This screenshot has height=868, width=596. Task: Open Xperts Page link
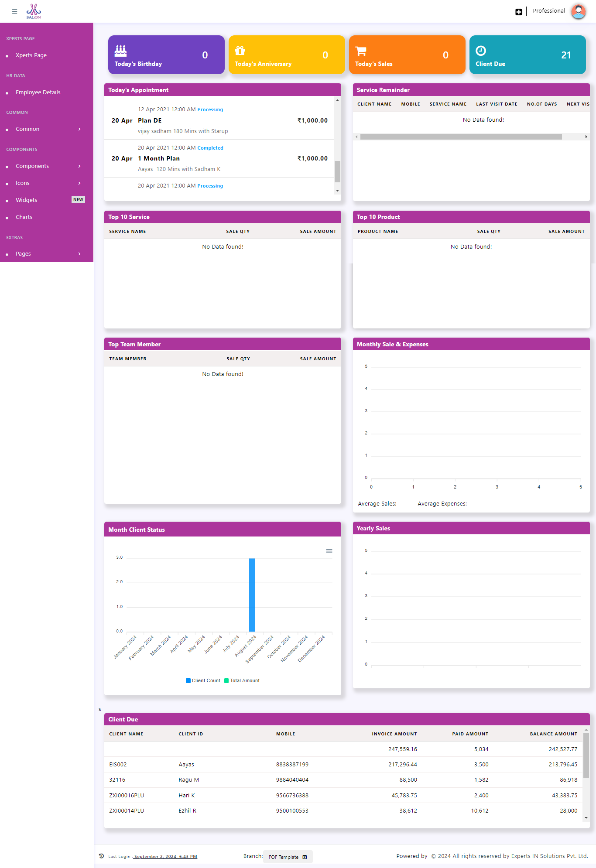31,55
